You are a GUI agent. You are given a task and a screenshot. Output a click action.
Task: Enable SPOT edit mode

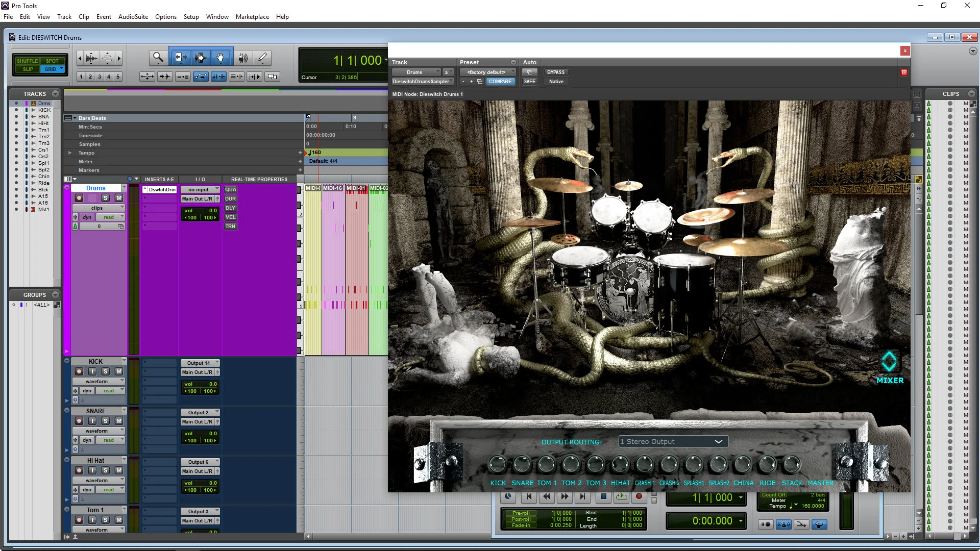click(52, 61)
